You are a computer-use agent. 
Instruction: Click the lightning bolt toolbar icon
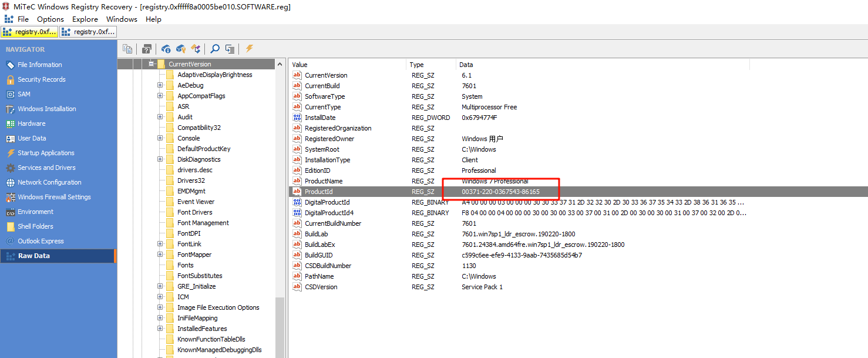249,49
